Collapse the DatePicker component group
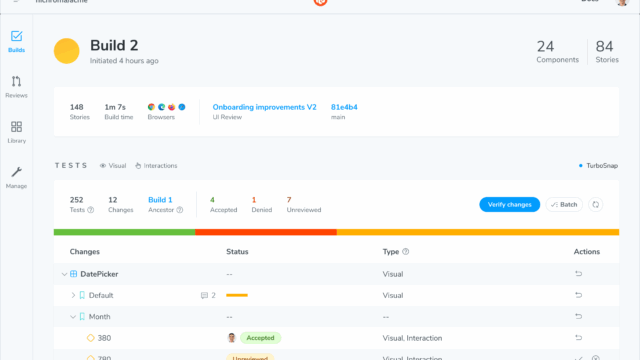 tap(64, 274)
